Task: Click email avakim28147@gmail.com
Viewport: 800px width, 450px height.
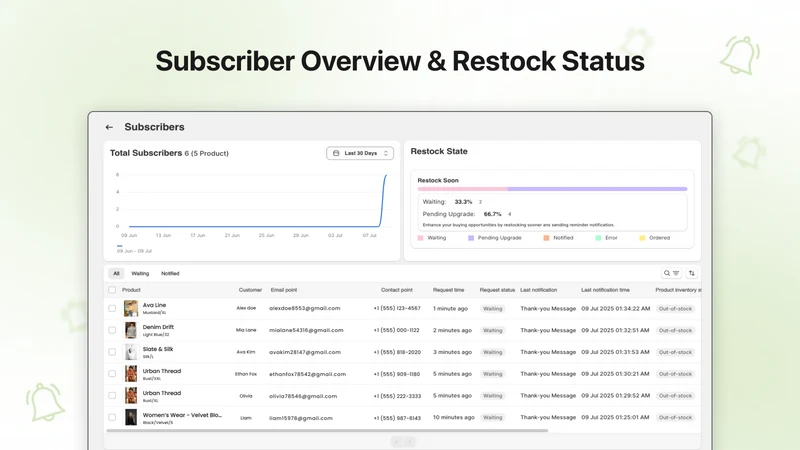Action: [305, 352]
